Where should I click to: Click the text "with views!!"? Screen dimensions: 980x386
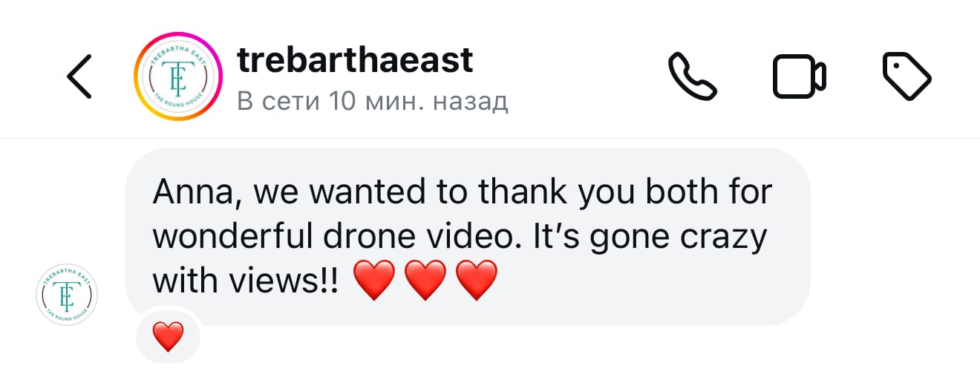[246, 281]
